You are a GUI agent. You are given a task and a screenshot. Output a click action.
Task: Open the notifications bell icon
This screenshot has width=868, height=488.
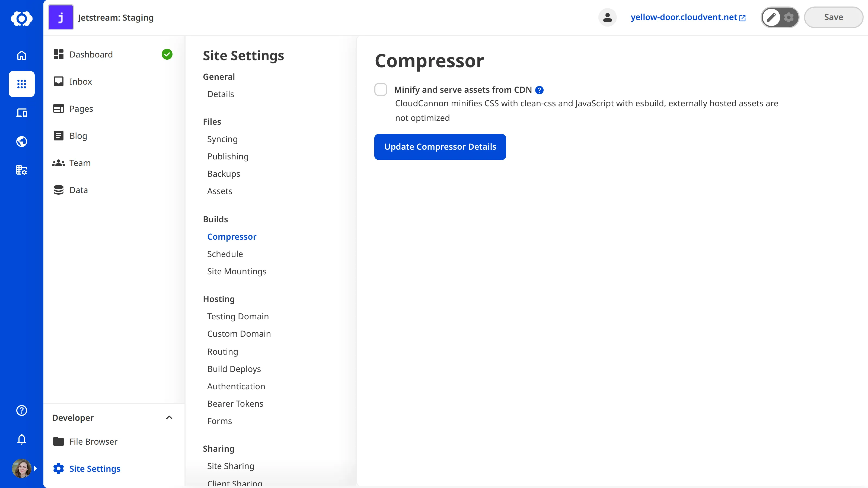22,439
